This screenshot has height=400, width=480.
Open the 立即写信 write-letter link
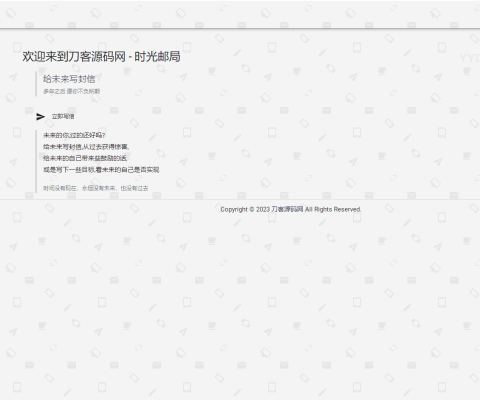click(63, 116)
